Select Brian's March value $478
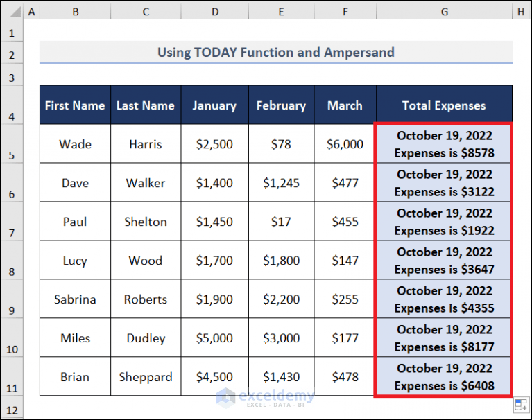Screen dimensions: 532x420 345,376
